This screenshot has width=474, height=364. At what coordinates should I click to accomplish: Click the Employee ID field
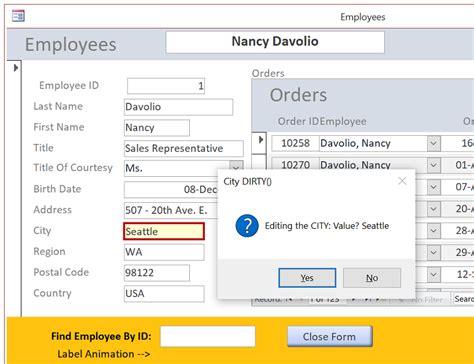[166, 86]
